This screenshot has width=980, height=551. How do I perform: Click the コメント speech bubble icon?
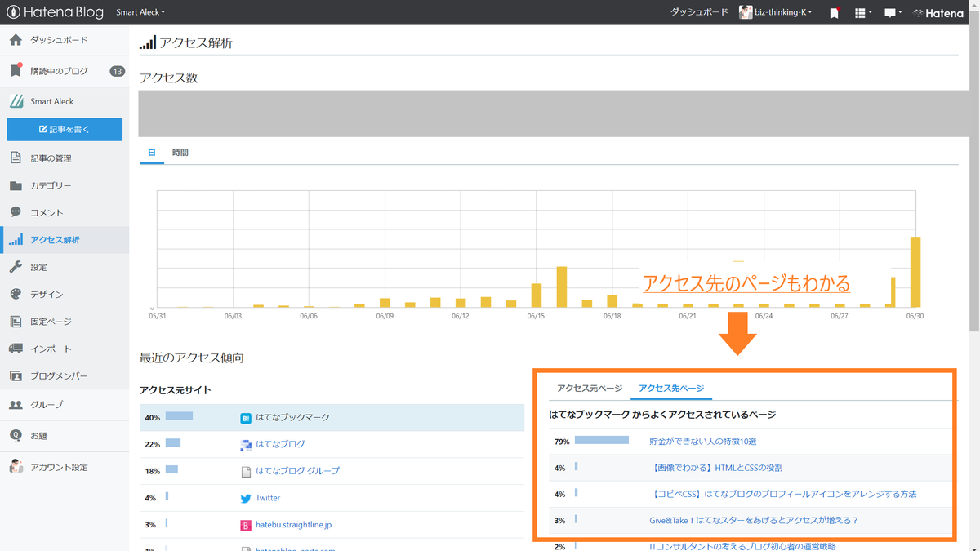click(16, 212)
